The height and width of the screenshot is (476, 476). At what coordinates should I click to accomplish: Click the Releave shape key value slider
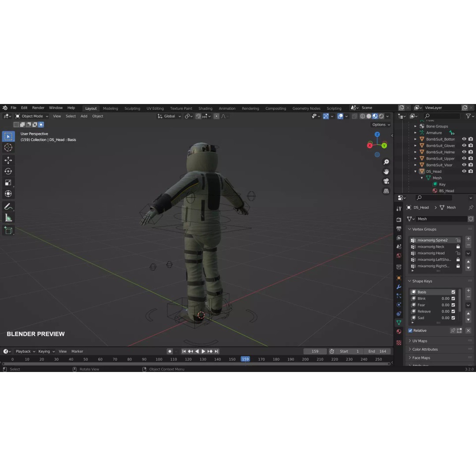click(x=445, y=312)
